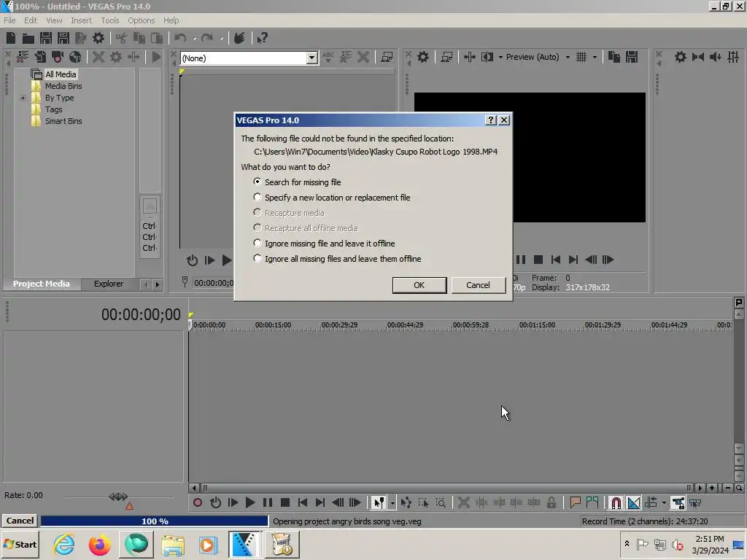
Task: Click the Undo arrow icon
Action: pos(180,38)
